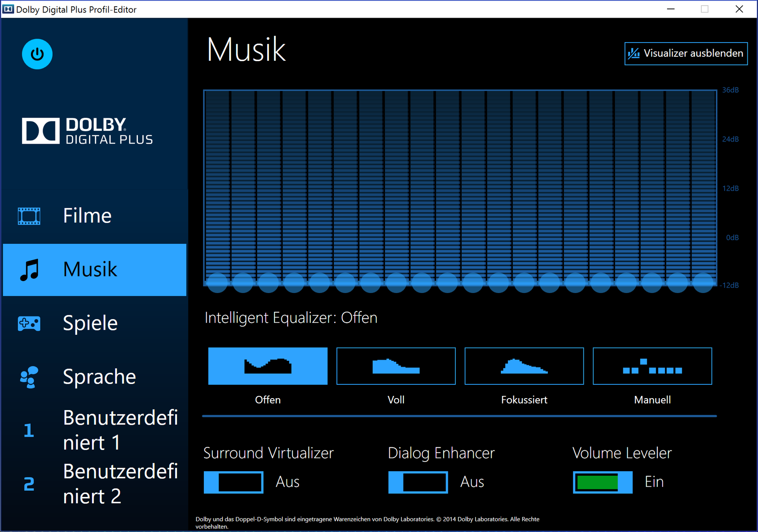This screenshot has height=532, width=758.
Task: Click the blue power button icon
Action: pos(37,54)
